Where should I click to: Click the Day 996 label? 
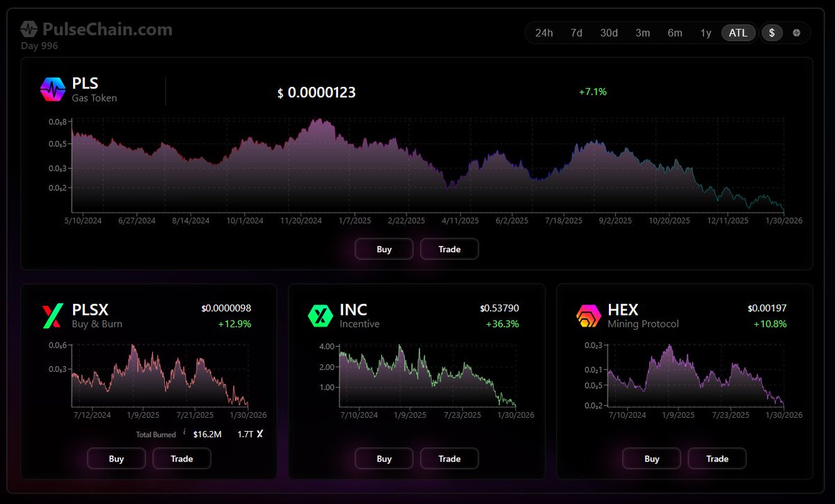[x=40, y=46]
